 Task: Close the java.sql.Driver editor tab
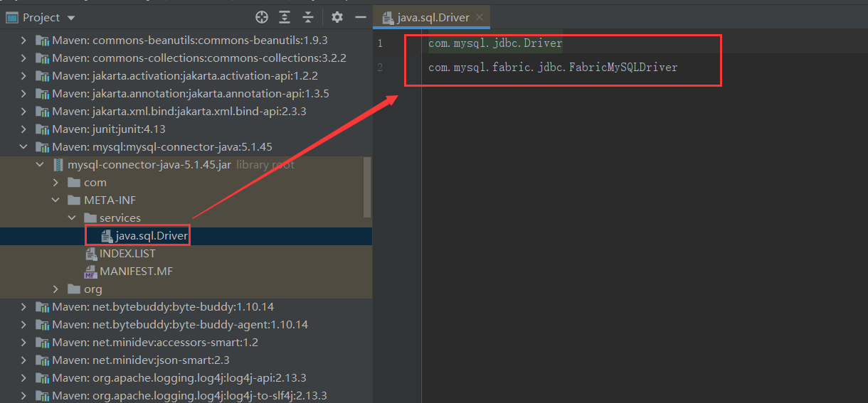point(480,17)
